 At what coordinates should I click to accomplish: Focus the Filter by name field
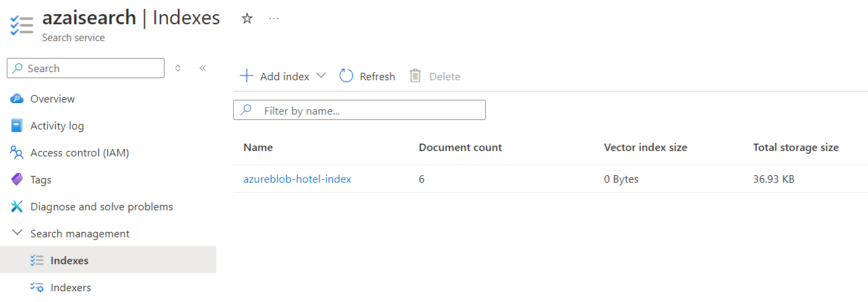tap(367, 111)
